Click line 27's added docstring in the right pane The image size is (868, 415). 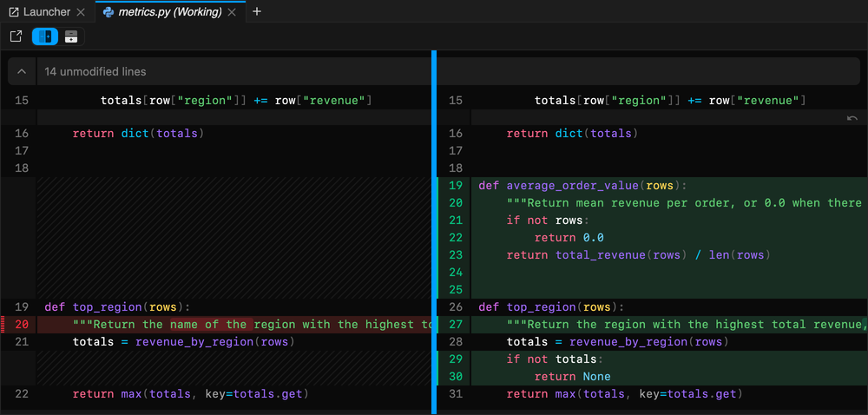click(x=687, y=324)
